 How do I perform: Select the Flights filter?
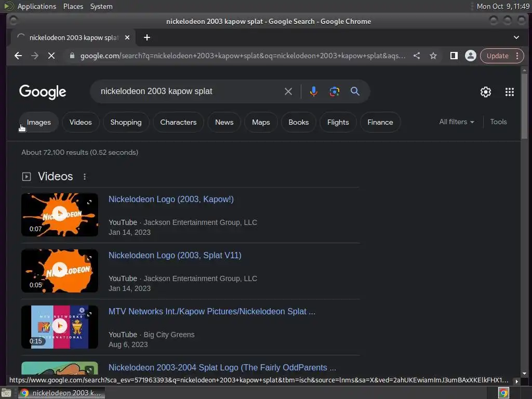pyautogui.click(x=338, y=123)
